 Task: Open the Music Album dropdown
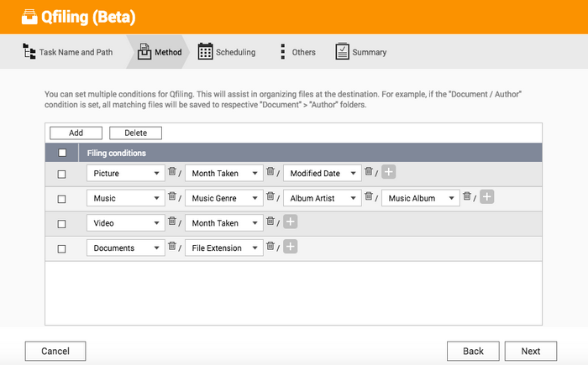[420, 198]
